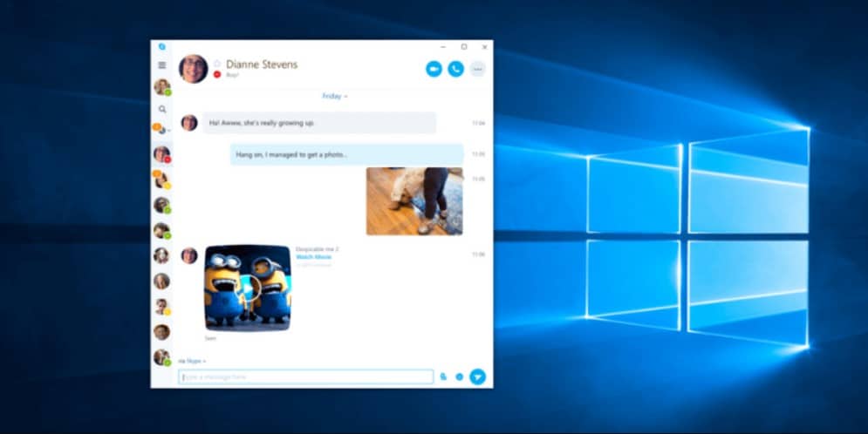Select the sidebar contact with the red busy badge
868x434 pixels.
point(161,154)
